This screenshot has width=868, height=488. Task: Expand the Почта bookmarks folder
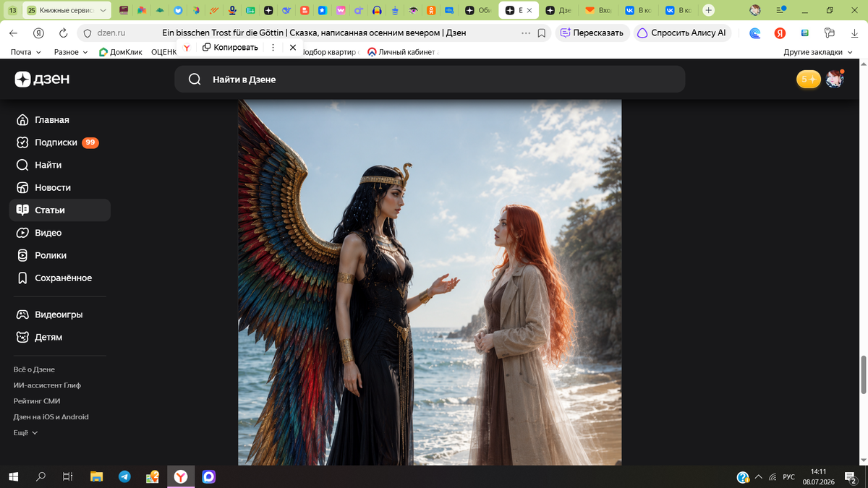(26, 52)
